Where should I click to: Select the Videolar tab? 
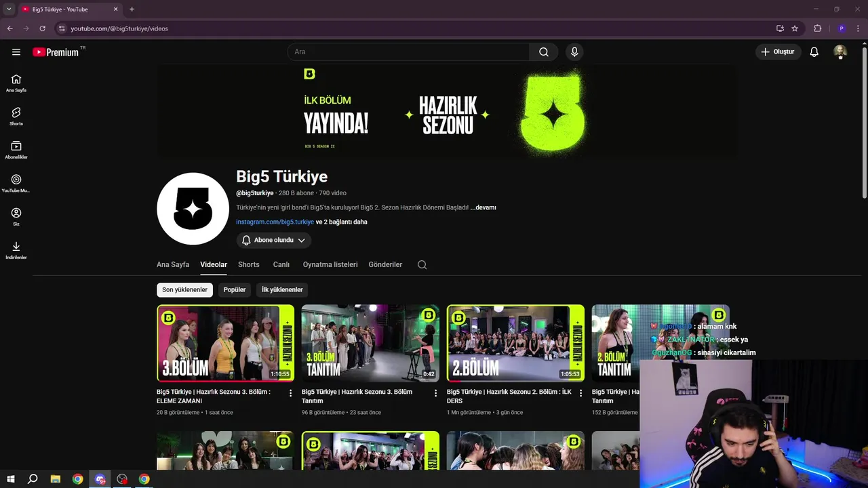pos(214,264)
